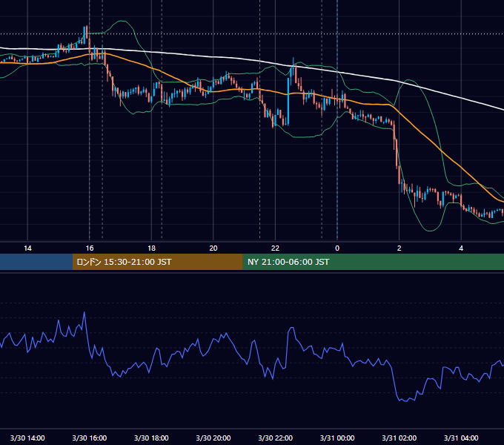Viewport: 504px width, 445px height.
Task: Click the ロンドン 15:30-21:00 JST session bar
Action: pos(157,262)
